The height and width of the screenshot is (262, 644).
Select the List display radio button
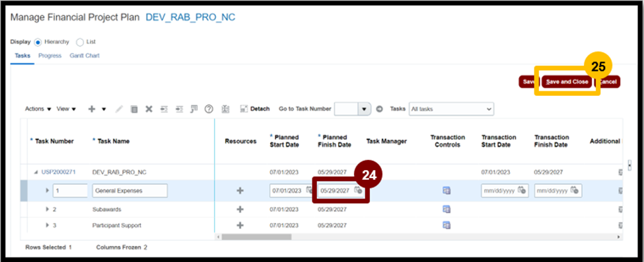pyautogui.click(x=80, y=42)
